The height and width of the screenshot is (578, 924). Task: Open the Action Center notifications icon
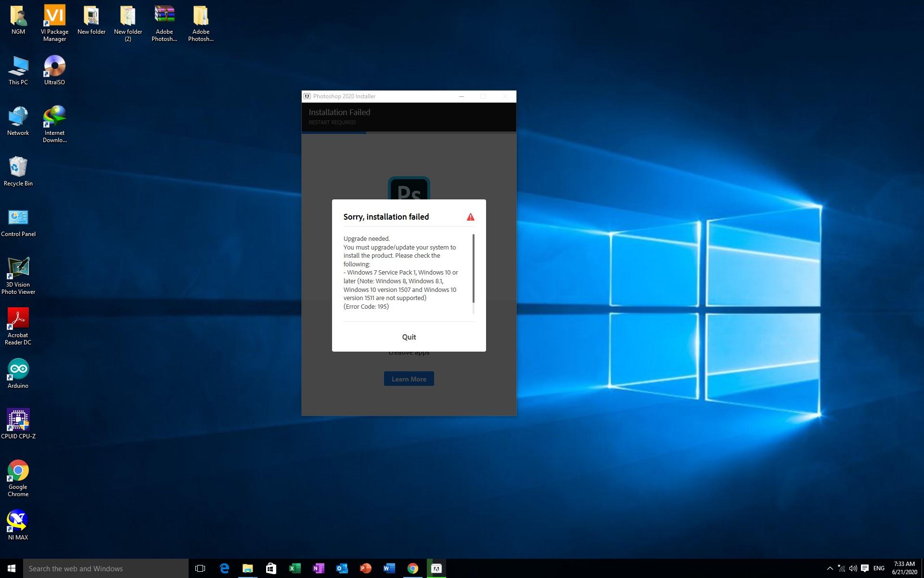point(865,568)
